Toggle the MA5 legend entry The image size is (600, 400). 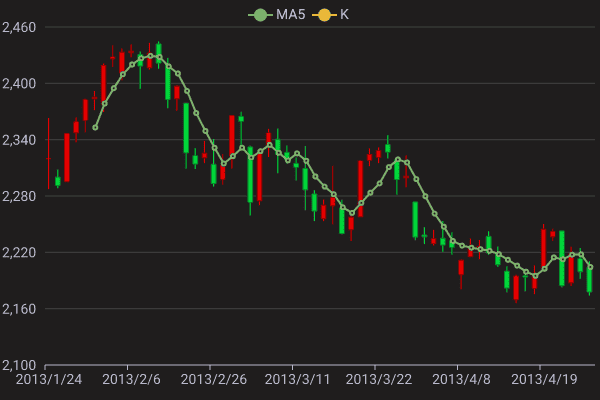(277, 15)
